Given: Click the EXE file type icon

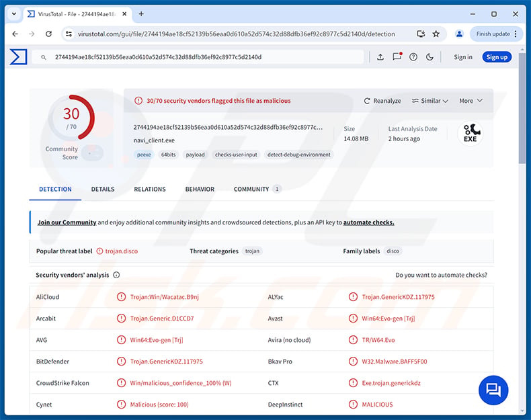Looking at the screenshot, I should click(471, 133).
